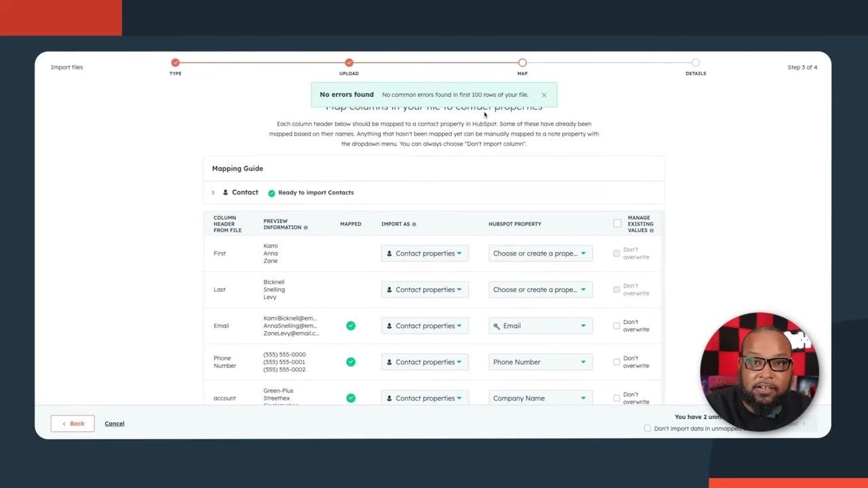
Task: Toggle Don't overwrite checkbox for account row
Action: point(616,399)
